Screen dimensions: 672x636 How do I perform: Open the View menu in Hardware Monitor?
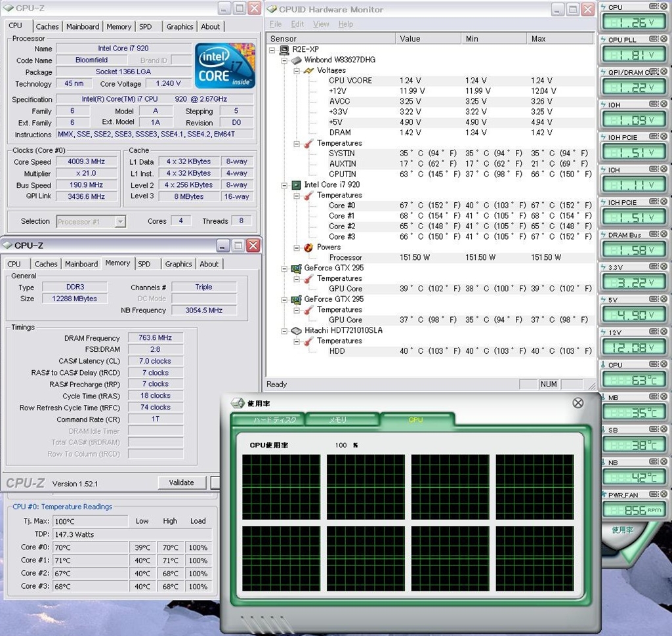321,24
